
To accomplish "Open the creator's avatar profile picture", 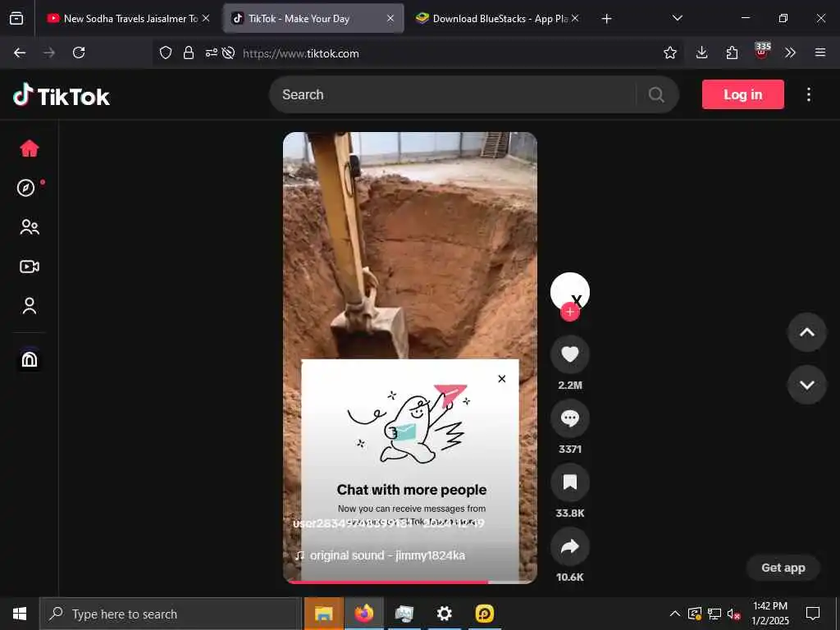I will (x=570, y=292).
